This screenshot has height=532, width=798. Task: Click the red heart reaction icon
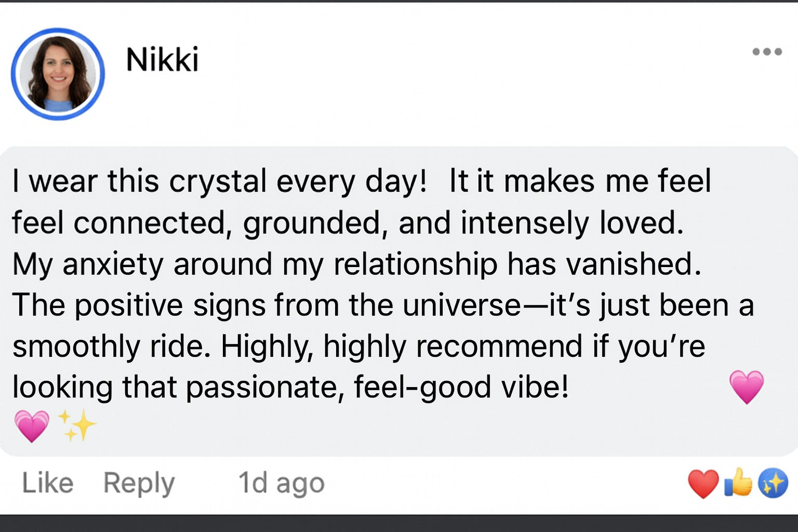703,484
